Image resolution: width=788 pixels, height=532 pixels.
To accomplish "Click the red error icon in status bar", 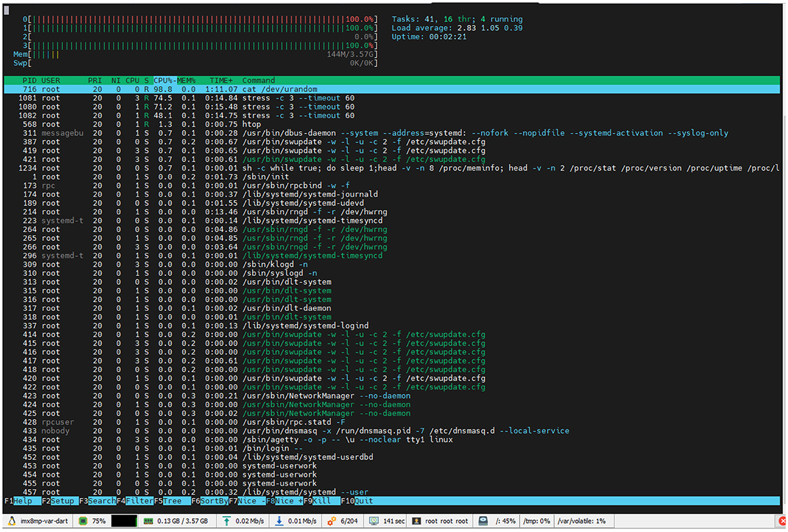I will click(x=782, y=521).
